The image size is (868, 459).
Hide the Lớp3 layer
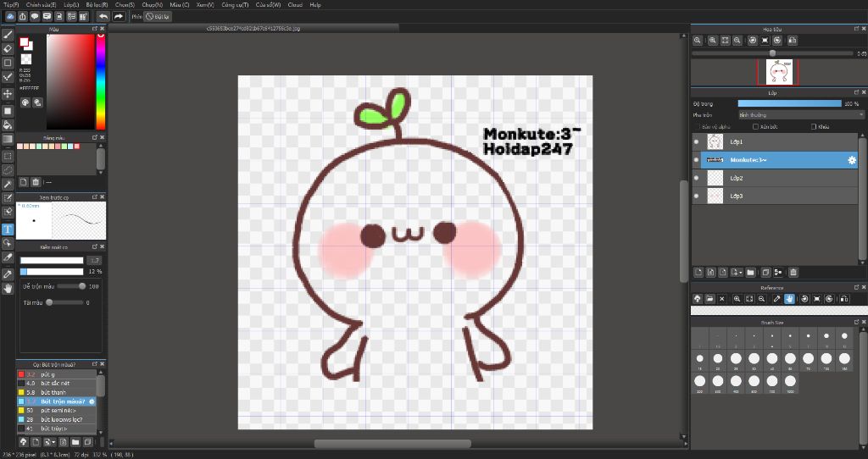pyautogui.click(x=697, y=196)
